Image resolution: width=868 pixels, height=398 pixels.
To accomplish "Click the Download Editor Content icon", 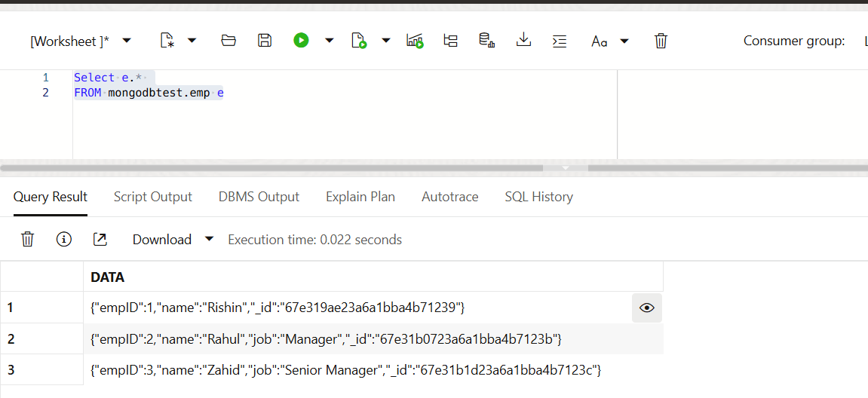I will [523, 41].
